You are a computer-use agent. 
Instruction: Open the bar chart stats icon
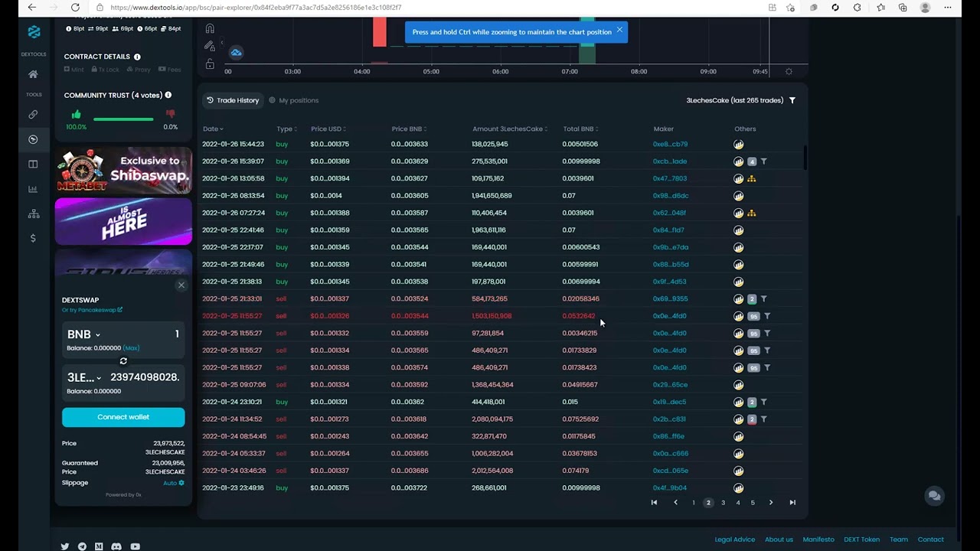[33, 189]
